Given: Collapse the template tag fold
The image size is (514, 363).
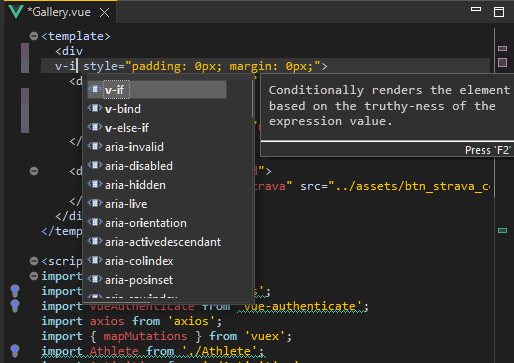Looking at the screenshot, I should [x=34, y=36].
